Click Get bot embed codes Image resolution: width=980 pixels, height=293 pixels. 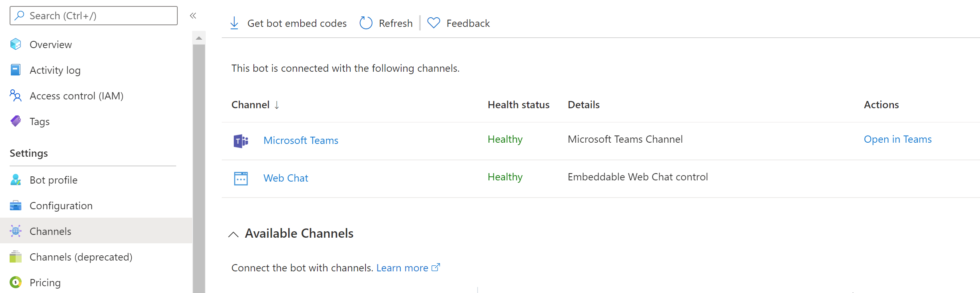tap(297, 23)
